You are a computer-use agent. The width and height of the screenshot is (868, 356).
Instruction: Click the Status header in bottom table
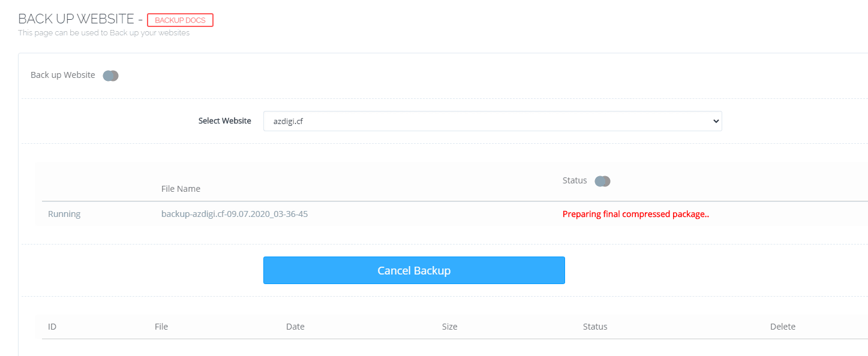[x=595, y=327]
